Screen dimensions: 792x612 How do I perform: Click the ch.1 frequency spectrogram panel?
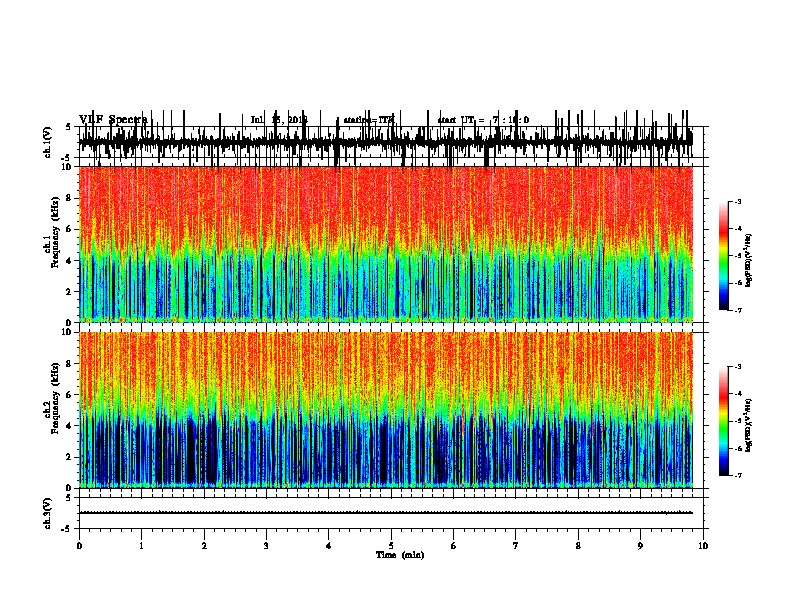[386, 244]
